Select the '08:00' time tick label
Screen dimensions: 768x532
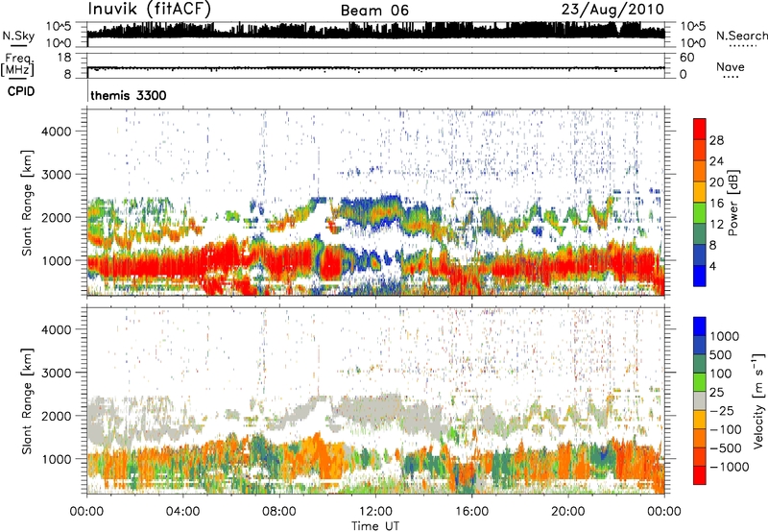[x=279, y=512]
